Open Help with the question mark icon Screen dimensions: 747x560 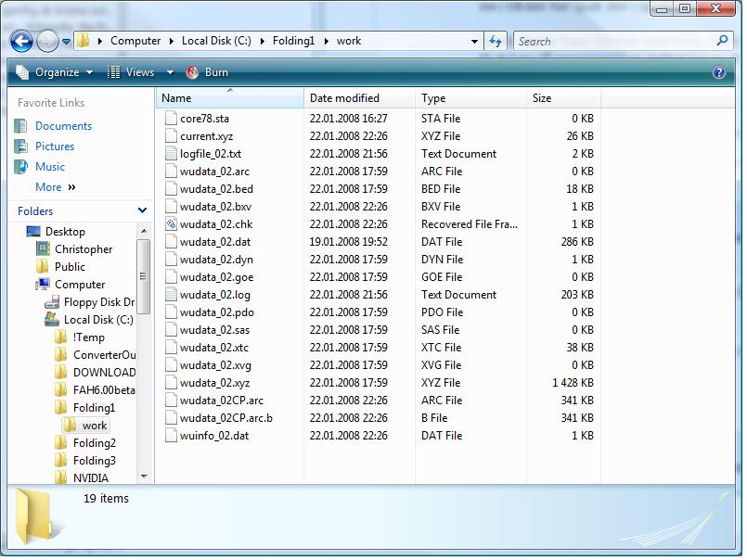click(x=719, y=72)
